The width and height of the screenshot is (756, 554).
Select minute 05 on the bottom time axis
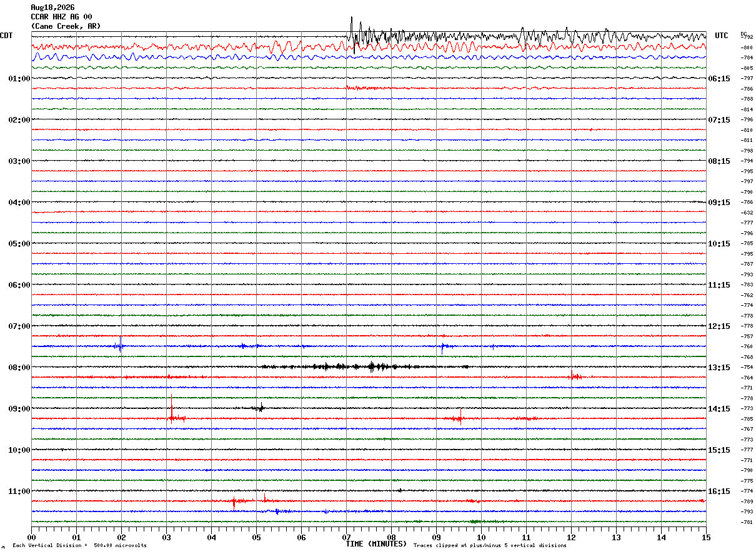(x=256, y=537)
